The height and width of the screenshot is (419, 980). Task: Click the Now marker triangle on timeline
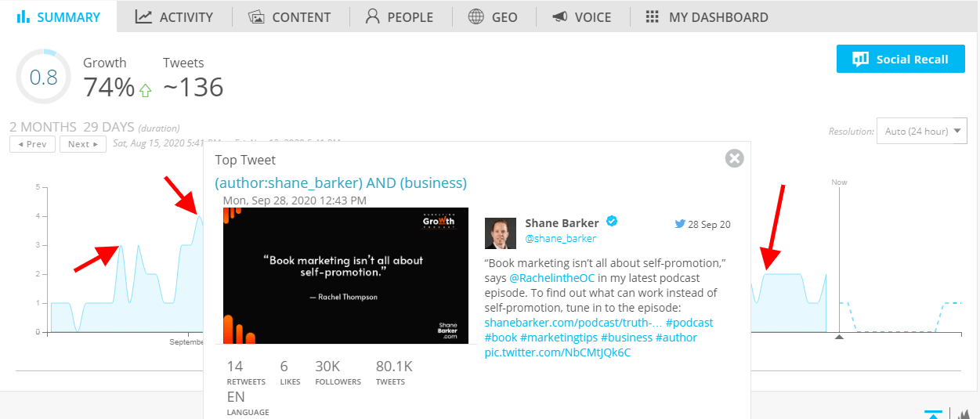(x=839, y=337)
